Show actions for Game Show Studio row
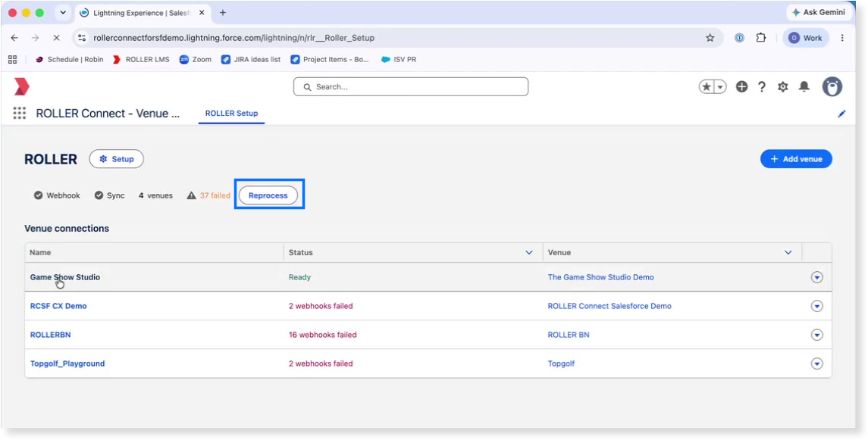The height and width of the screenshot is (440, 868). (x=816, y=277)
